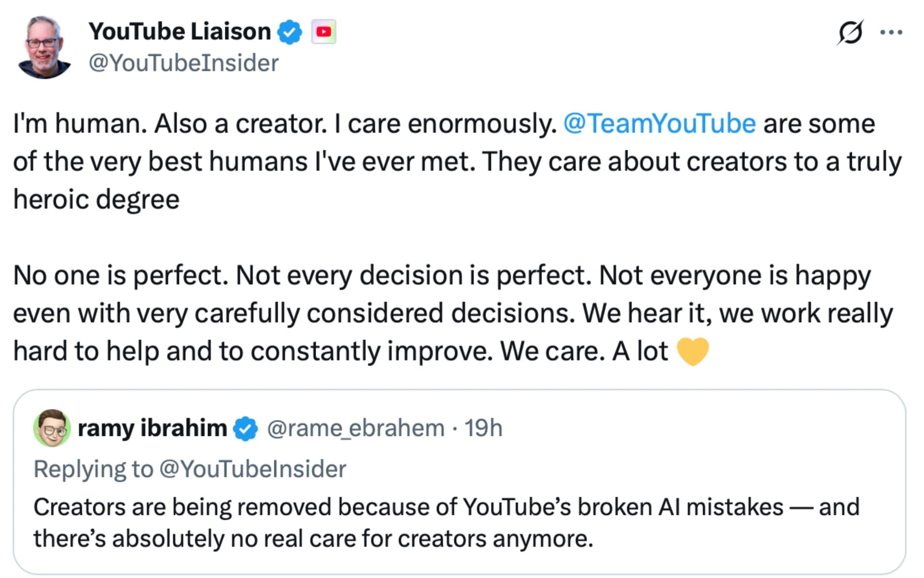924x578 pixels.
Task: Click ramy ibrahim's display name
Action: pos(151,427)
